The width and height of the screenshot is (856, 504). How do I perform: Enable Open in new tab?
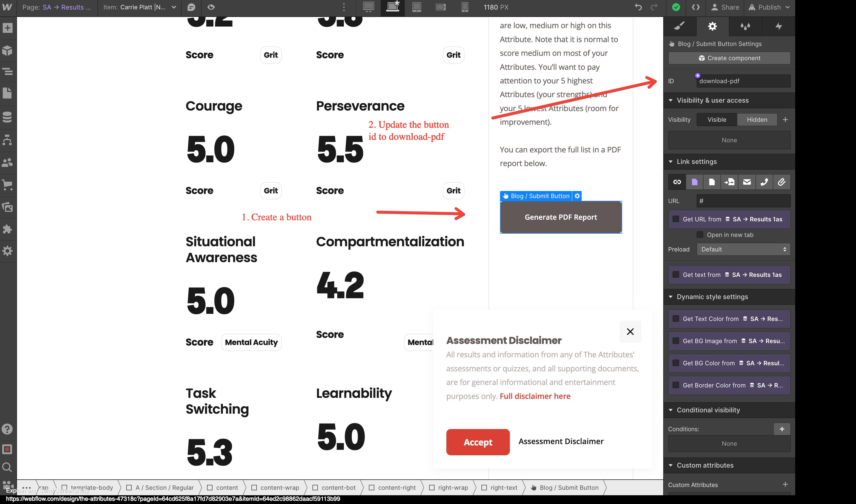pos(700,235)
